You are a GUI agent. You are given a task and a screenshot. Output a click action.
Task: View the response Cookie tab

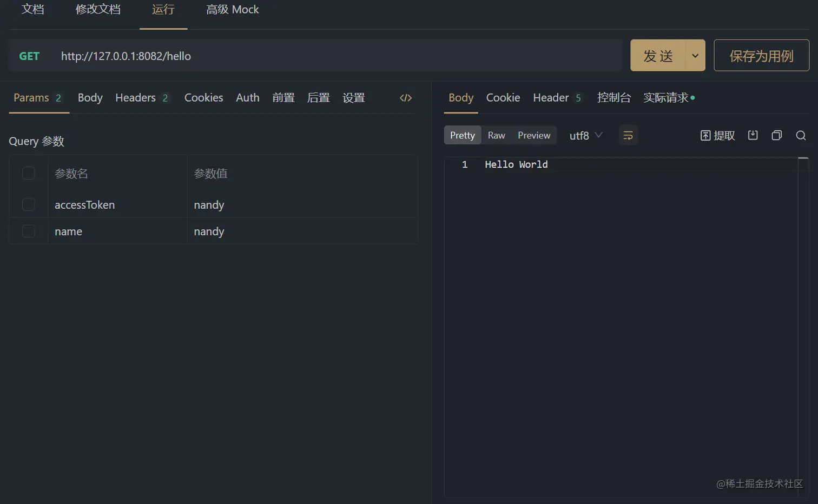pyautogui.click(x=503, y=98)
